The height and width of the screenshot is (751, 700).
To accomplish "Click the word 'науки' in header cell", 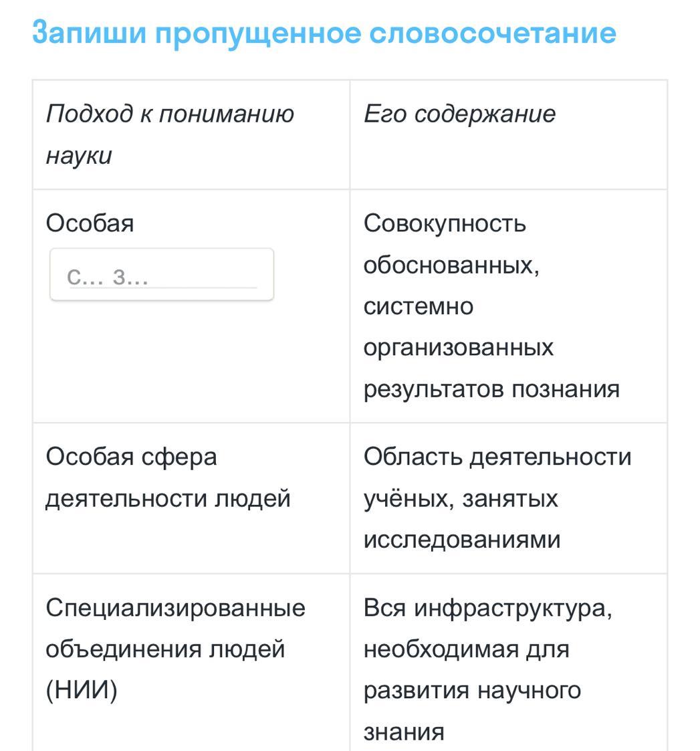I will click(x=78, y=156).
